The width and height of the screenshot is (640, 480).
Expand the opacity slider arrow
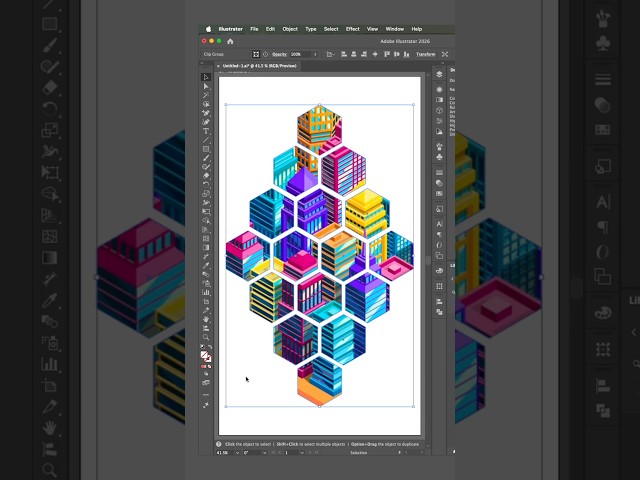(x=315, y=54)
